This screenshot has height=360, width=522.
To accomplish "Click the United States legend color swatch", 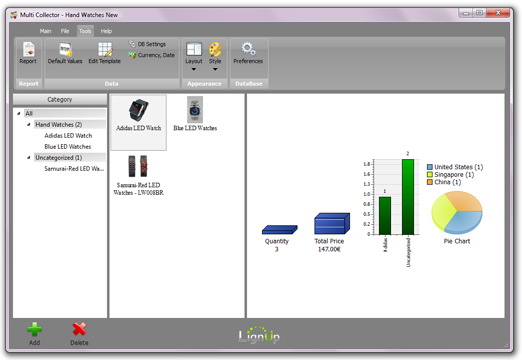I will pos(430,167).
